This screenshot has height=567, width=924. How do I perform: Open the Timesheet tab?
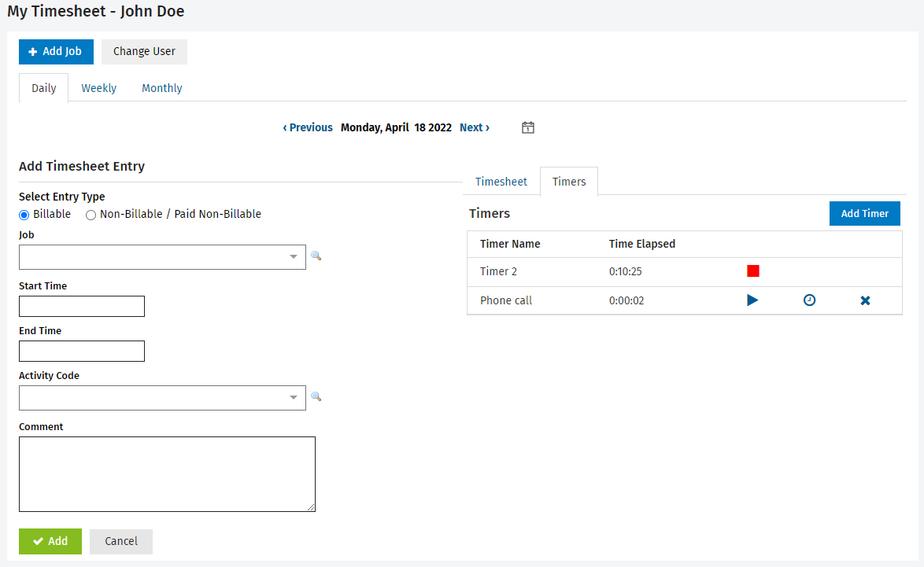point(501,182)
